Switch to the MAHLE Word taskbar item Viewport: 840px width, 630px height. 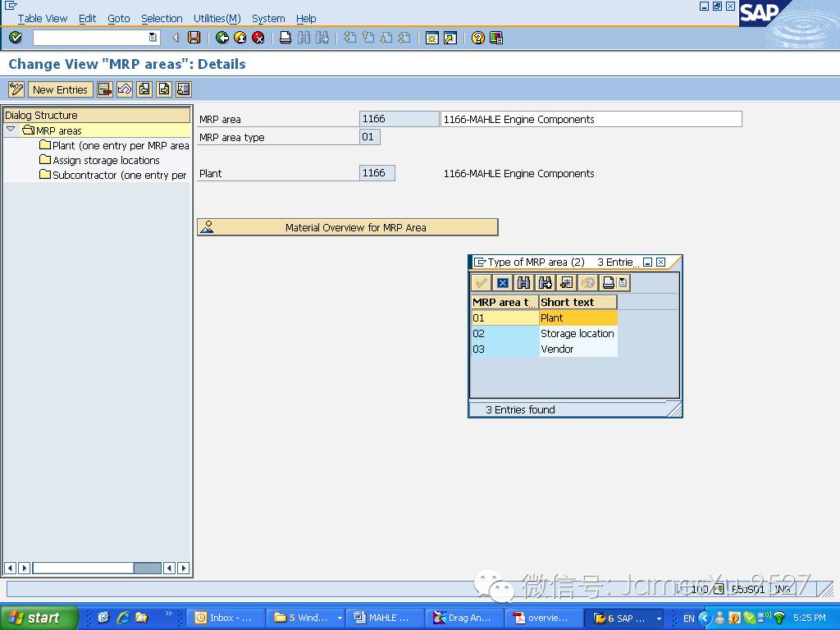click(384, 618)
